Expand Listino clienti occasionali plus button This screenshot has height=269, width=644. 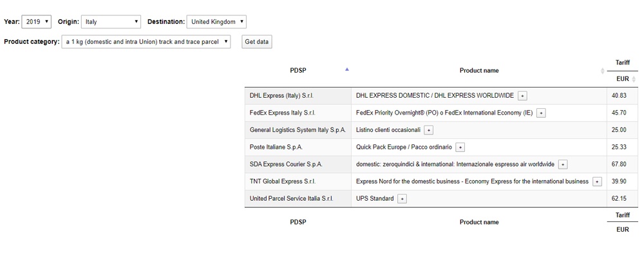click(x=429, y=130)
